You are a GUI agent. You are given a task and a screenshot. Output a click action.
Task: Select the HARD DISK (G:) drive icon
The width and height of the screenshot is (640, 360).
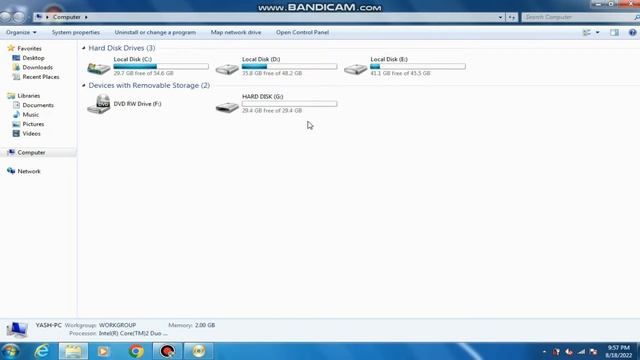click(x=227, y=107)
